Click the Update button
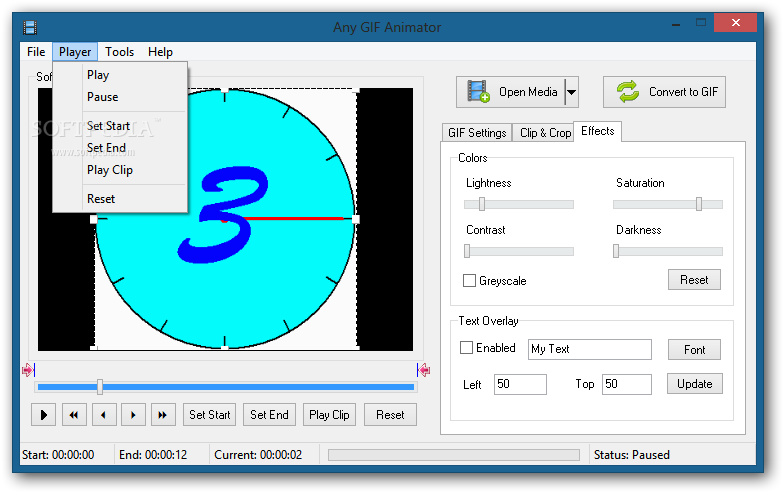Image resolution: width=784 pixels, height=493 pixels. click(694, 384)
